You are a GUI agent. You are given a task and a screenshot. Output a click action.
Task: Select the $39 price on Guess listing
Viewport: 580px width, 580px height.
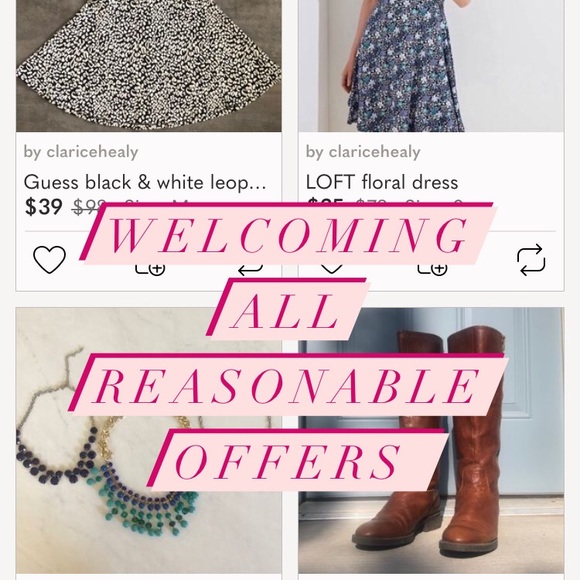point(44,206)
